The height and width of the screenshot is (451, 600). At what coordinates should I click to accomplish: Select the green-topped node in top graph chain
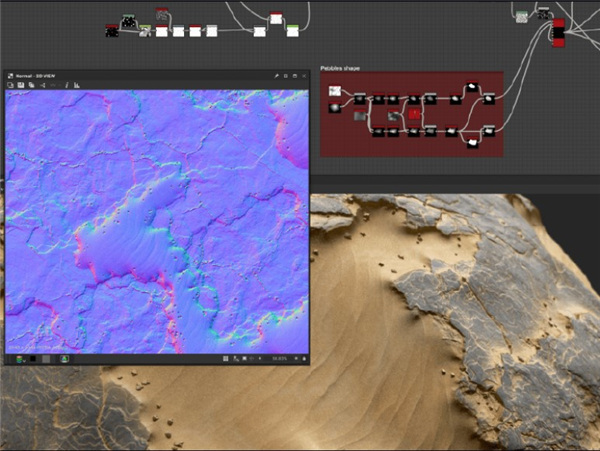292,29
